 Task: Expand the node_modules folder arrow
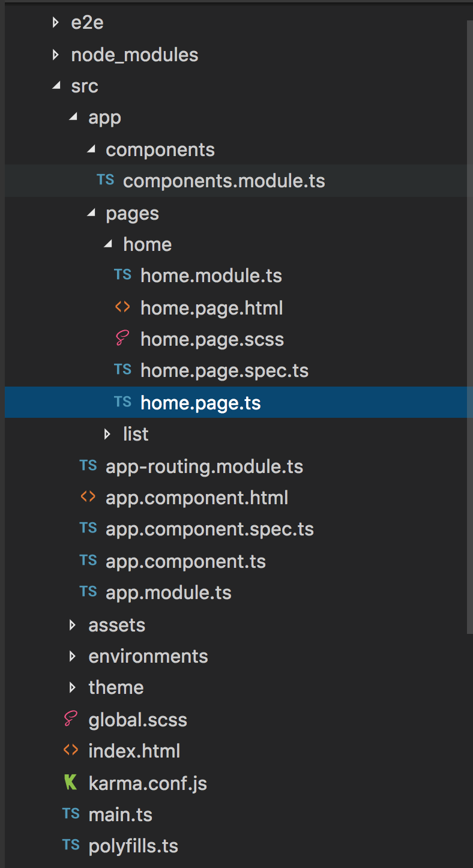(x=56, y=55)
